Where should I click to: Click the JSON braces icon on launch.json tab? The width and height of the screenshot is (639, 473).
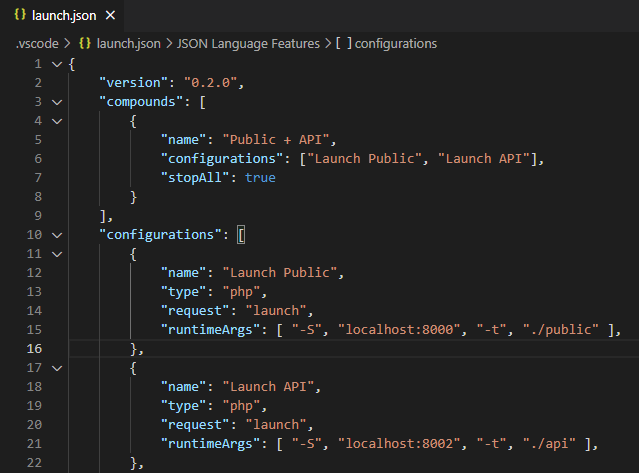(x=20, y=15)
